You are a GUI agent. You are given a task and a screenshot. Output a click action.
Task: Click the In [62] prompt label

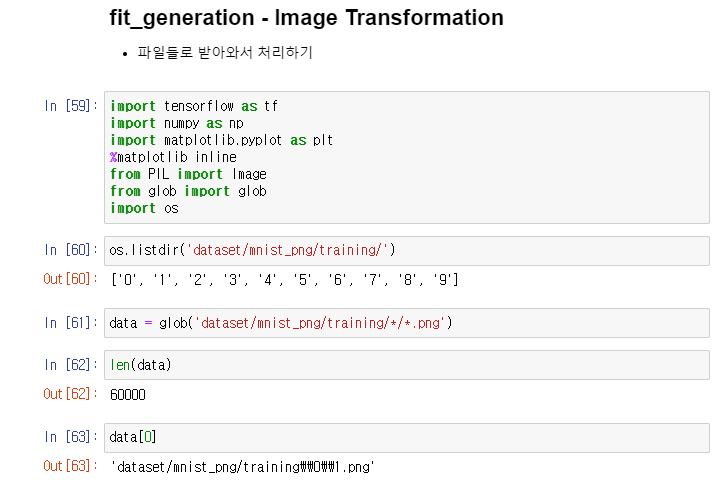point(71,365)
